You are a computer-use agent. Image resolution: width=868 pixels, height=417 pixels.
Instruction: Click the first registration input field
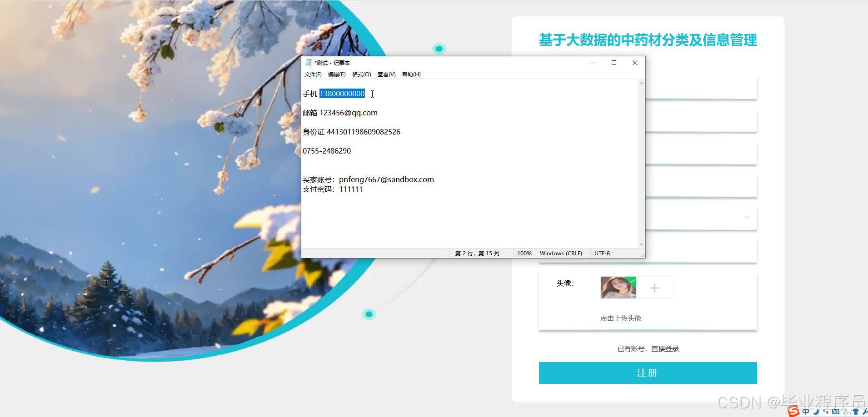pos(701,88)
